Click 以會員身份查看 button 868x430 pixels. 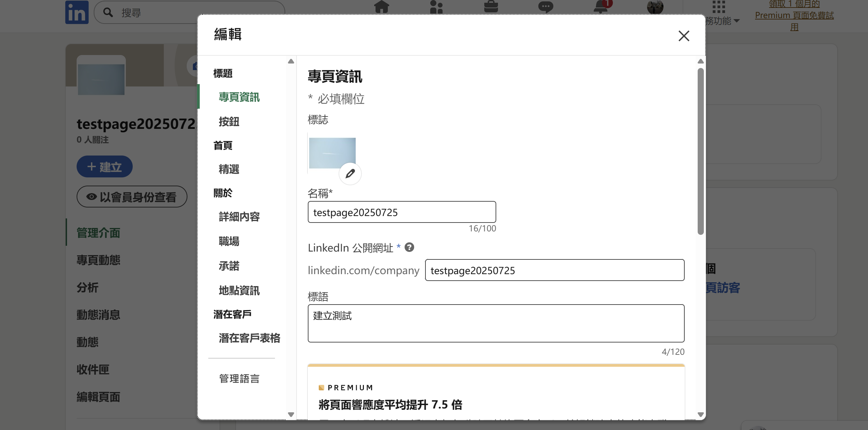pyautogui.click(x=132, y=197)
